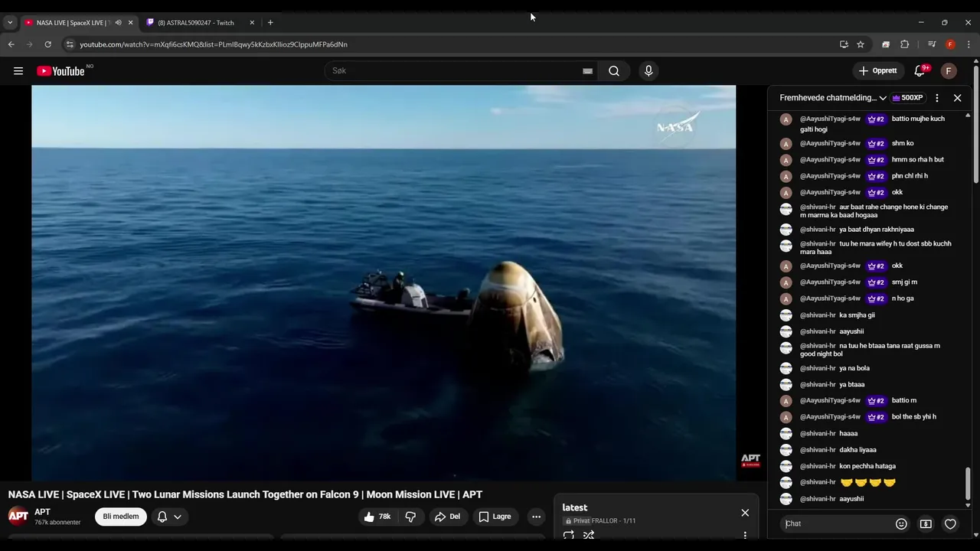This screenshot has width=980, height=551.
Task: Open @shivani-hr 'kon pechha hataga' message
Action: (x=867, y=466)
